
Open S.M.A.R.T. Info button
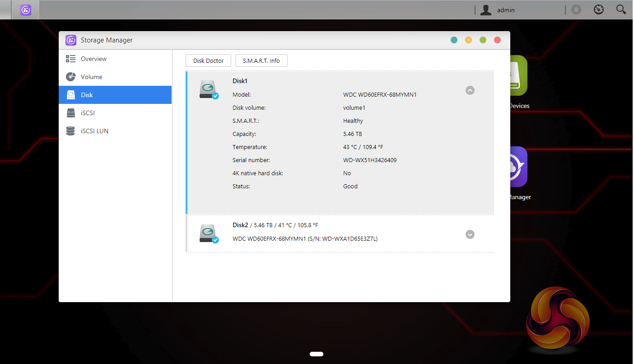pyautogui.click(x=261, y=61)
